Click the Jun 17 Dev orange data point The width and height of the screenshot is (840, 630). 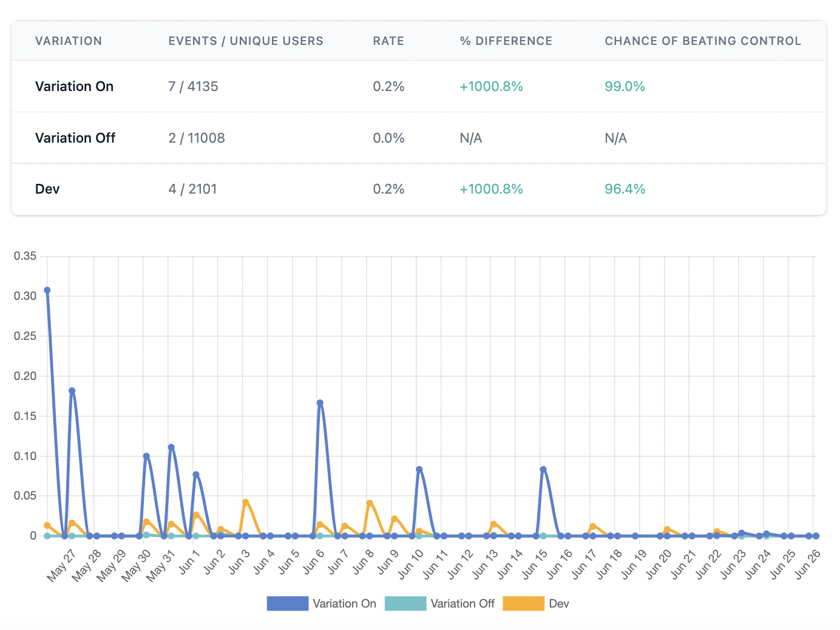593,526
